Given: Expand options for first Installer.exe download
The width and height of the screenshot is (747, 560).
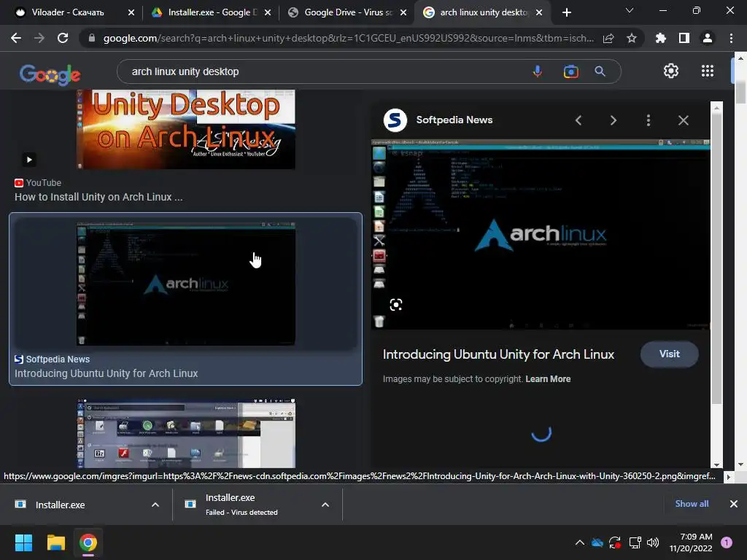Looking at the screenshot, I should 155,505.
